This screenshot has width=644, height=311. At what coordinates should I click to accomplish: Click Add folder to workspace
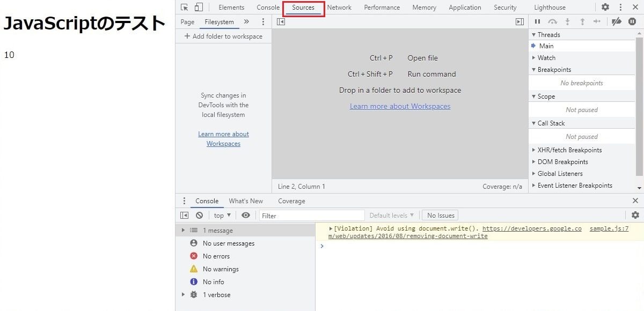click(x=223, y=36)
